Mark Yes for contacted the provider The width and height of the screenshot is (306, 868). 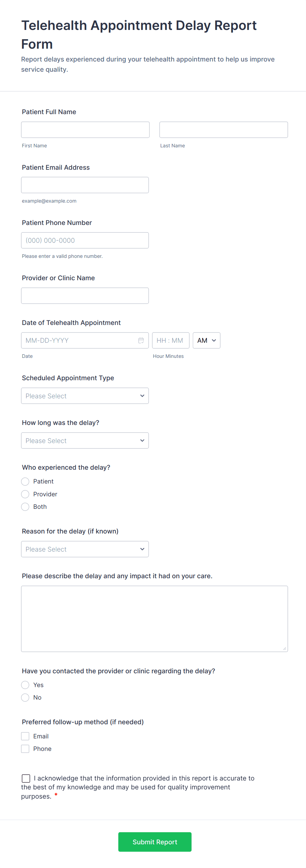[25, 685]
